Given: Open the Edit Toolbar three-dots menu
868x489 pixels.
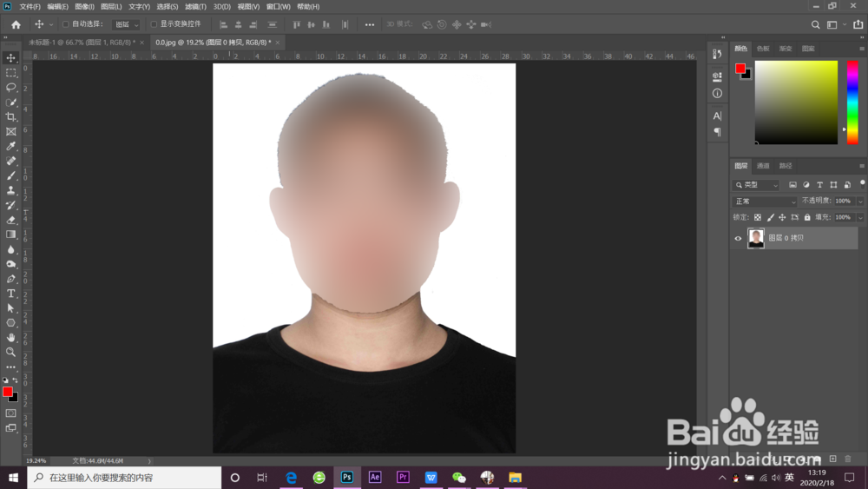Looking at the screenshot, I should click(10, 367).
